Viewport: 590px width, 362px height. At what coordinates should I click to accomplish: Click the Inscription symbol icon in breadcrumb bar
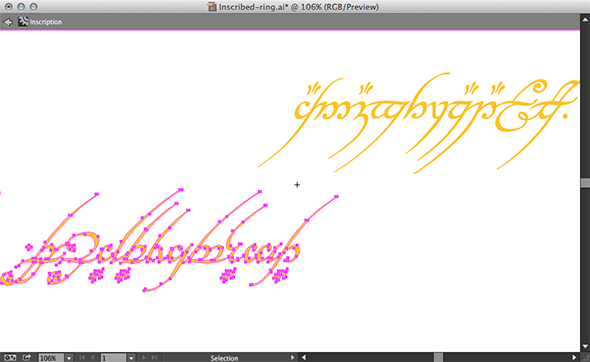click(x=23, y=22)
